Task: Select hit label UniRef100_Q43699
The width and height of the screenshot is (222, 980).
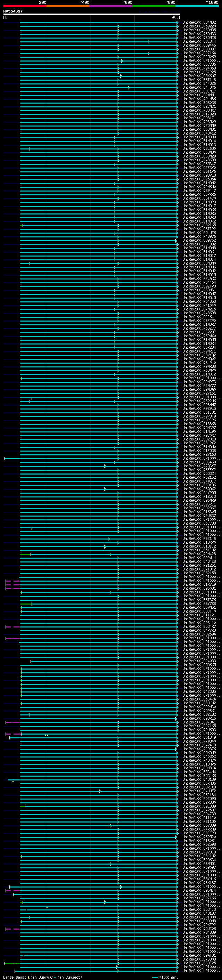Action: [x=199, y=160]
